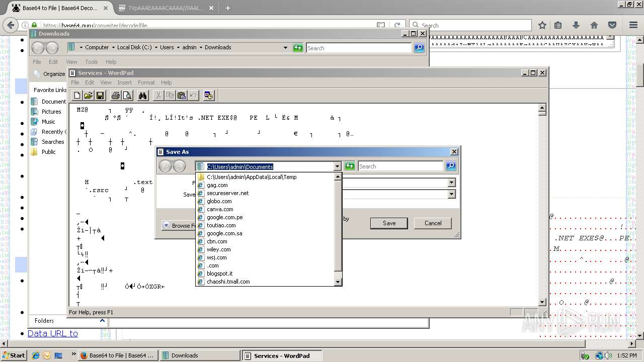
Task: Click the Date/Time insert icon in WordPad
Action: tap(209, 96)
